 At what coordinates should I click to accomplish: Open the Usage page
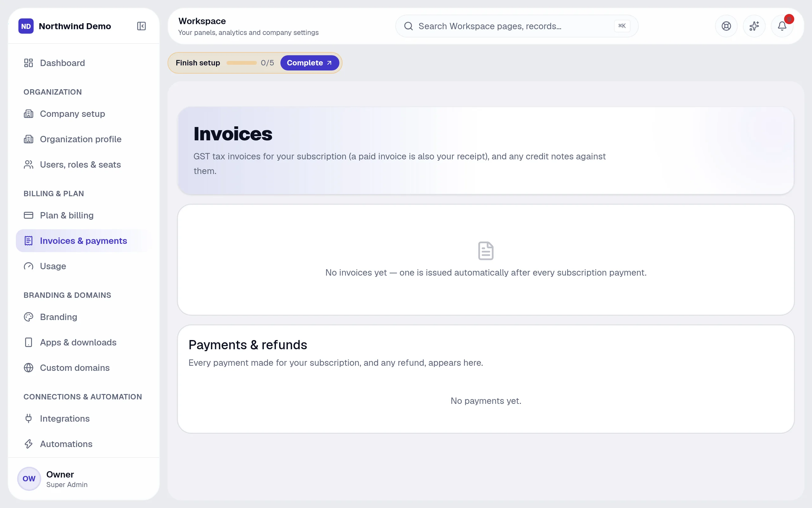pos(84,266)
